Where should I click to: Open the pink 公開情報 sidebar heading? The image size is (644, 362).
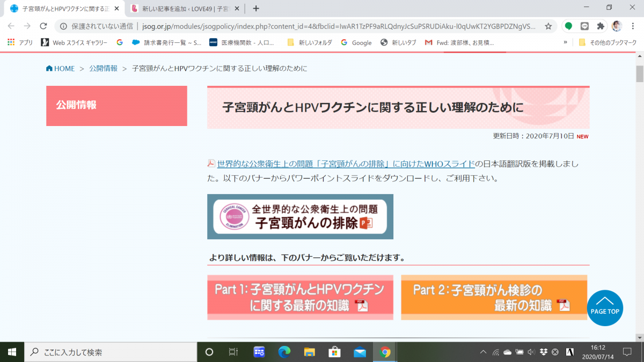(x=116, y=106)
